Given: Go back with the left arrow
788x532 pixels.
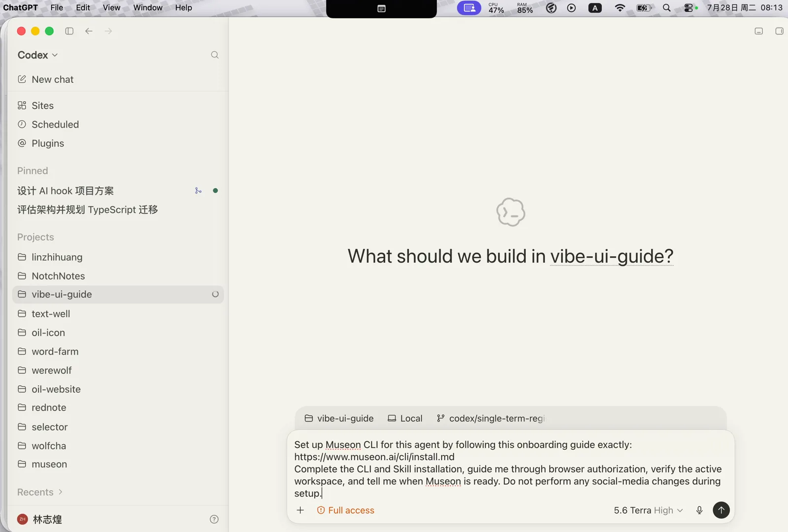Looking at the screenshot, I should pos(89,31).
